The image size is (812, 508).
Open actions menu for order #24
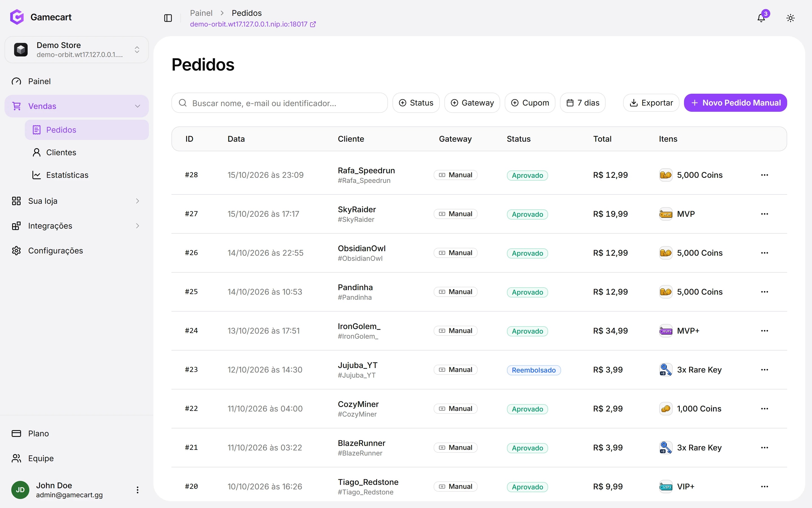tap(764, 331)
